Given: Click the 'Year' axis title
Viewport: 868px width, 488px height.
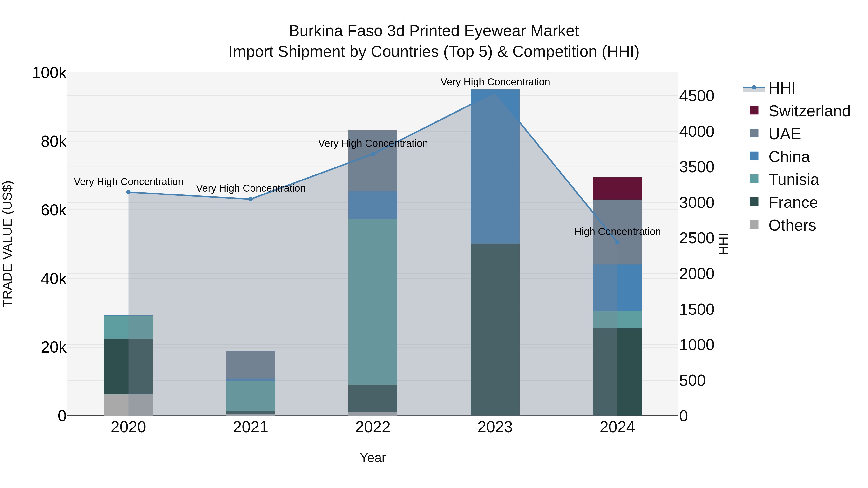Looking at the screenshot, I should [x=373, y=458].
